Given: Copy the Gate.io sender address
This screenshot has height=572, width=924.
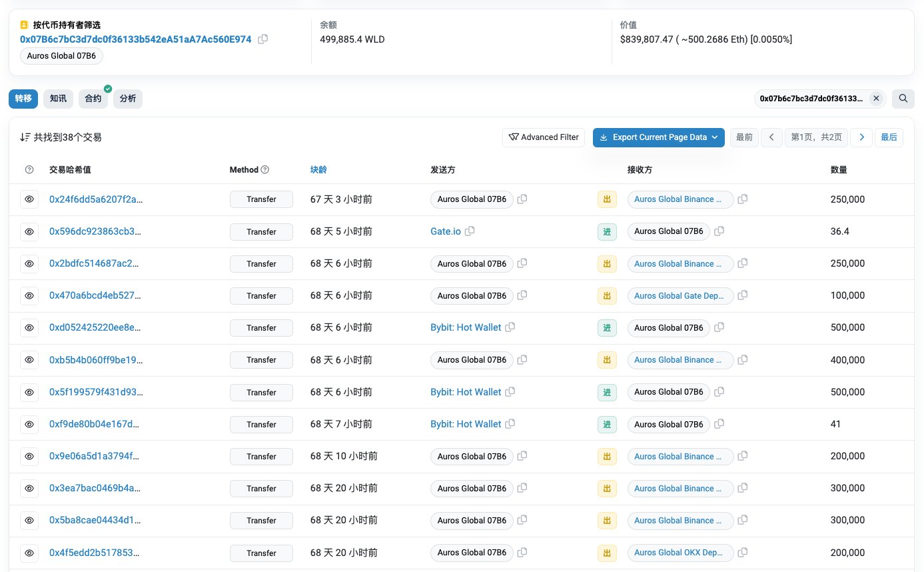Looking at the screenshot, I should (470, 231).
